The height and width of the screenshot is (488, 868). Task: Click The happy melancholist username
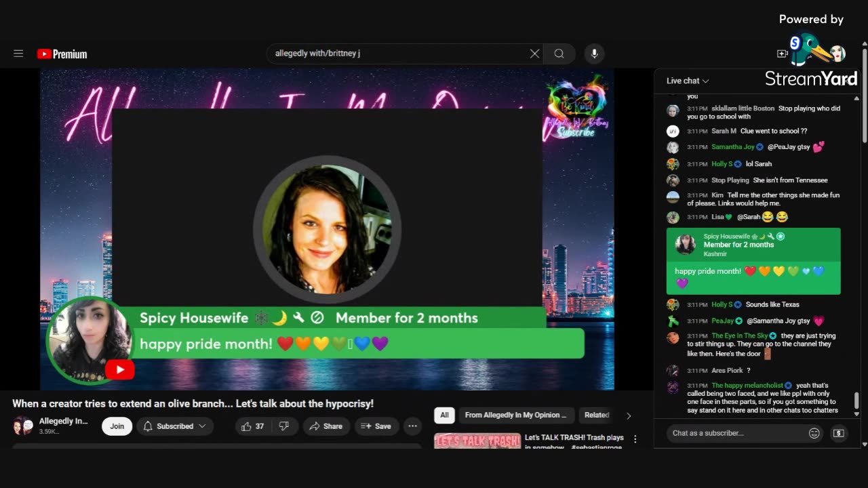point(747,386)
